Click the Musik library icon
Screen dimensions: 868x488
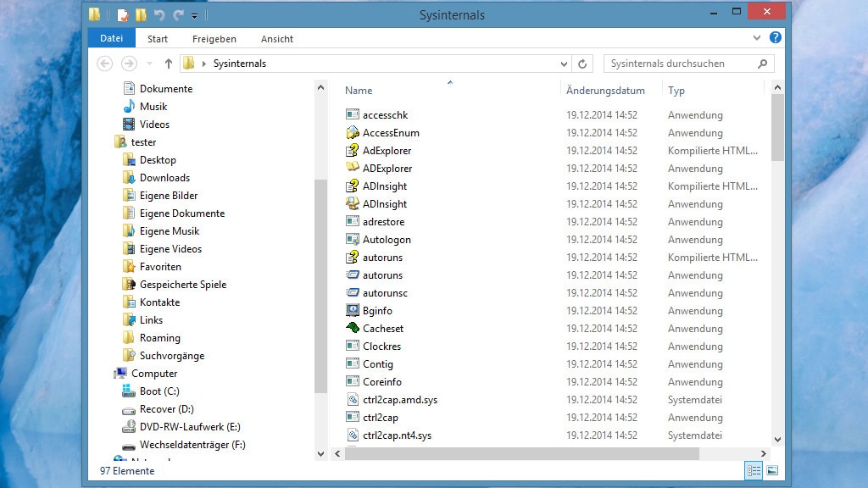129,106
